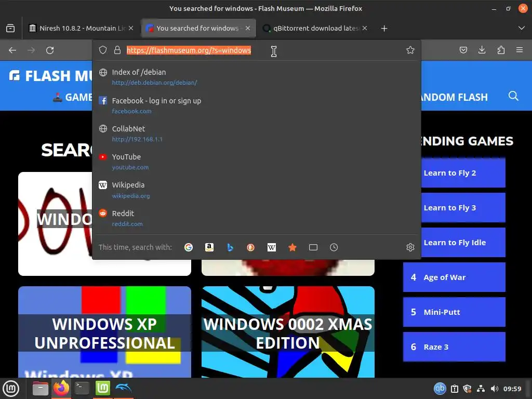Search with Amazon this time
Viewport: 532px width, 399px height.
pos(209,247)
